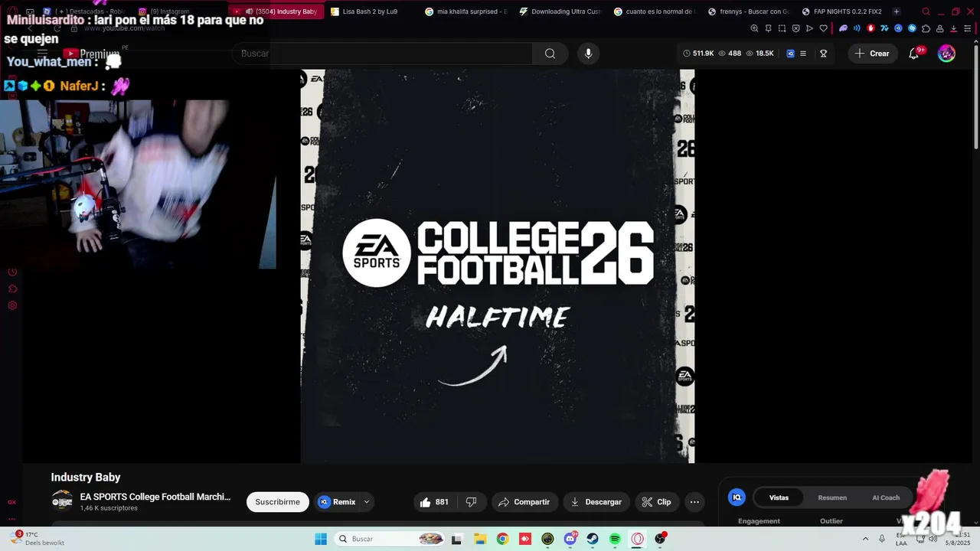Click the channel avatar beside Suscribirme
This screenshot has width=980, height=551.
tap(62, 501)
